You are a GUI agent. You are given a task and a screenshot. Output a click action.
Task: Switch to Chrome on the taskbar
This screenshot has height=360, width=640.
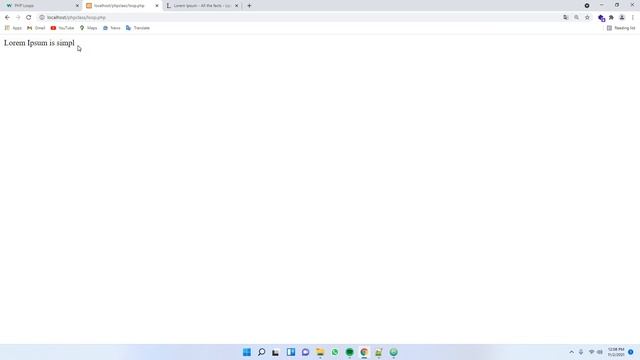[364, 352]
